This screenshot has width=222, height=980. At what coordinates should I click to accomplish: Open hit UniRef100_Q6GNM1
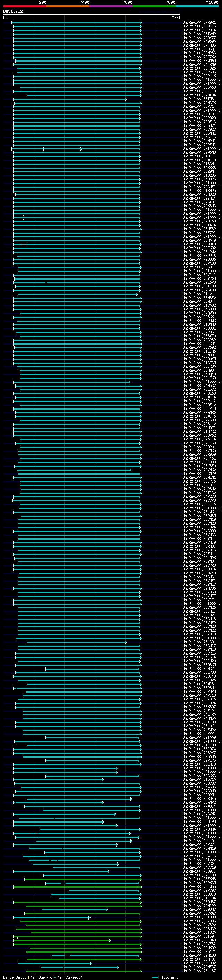[199, 133]
